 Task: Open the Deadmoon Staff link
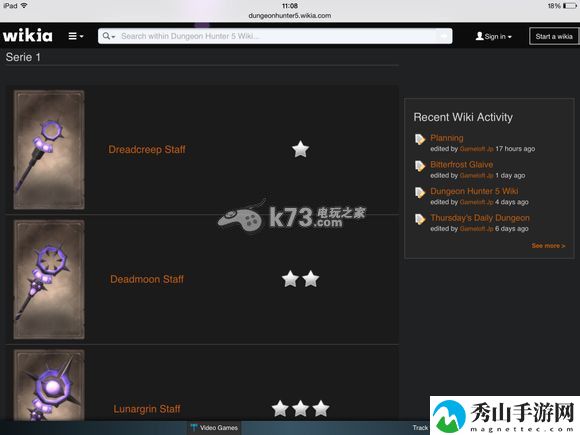(147, 279)
